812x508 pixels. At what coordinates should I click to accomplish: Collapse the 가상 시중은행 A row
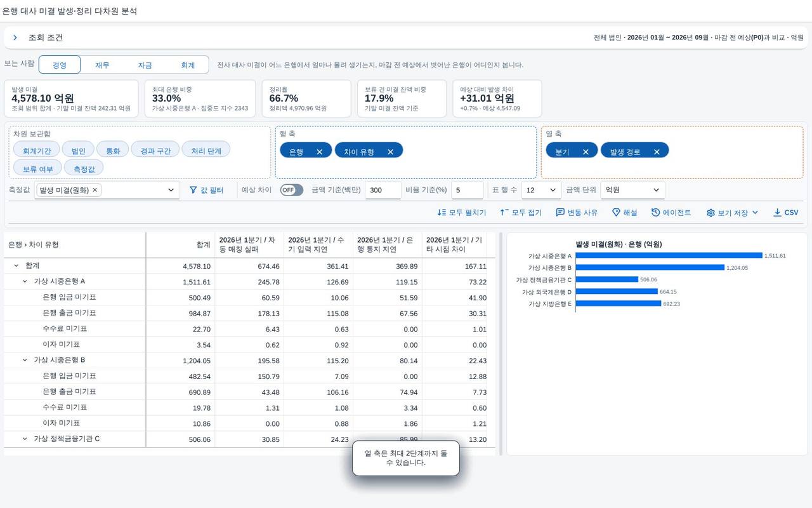pos(25,281)
